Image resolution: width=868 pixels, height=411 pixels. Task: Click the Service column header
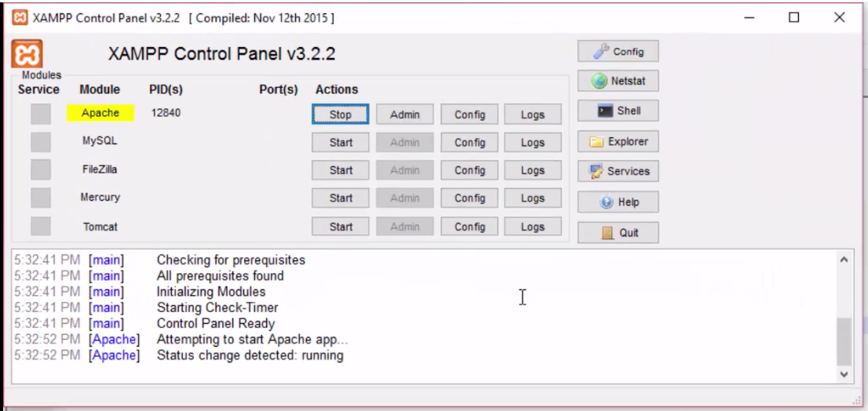[x=38, y=89]
